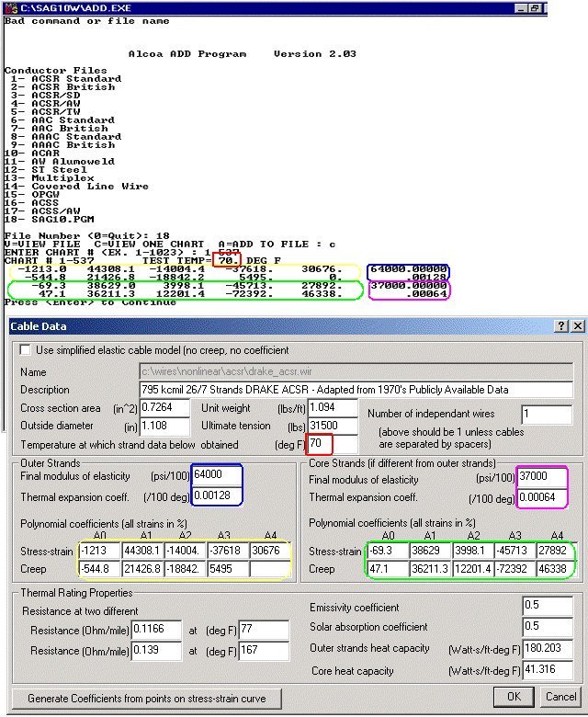Click Core Strands creep A0 field 47.1
This screenshot has width=588, height=717.
click(x=388, y=569)
